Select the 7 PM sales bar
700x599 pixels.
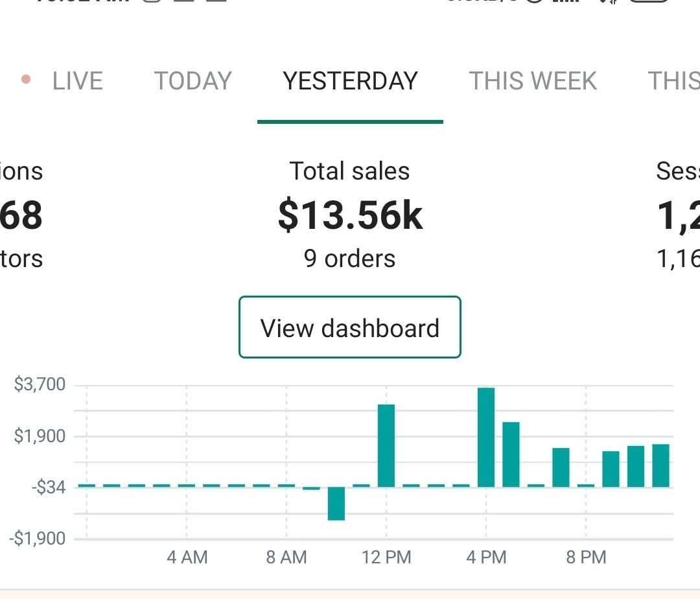561,467
